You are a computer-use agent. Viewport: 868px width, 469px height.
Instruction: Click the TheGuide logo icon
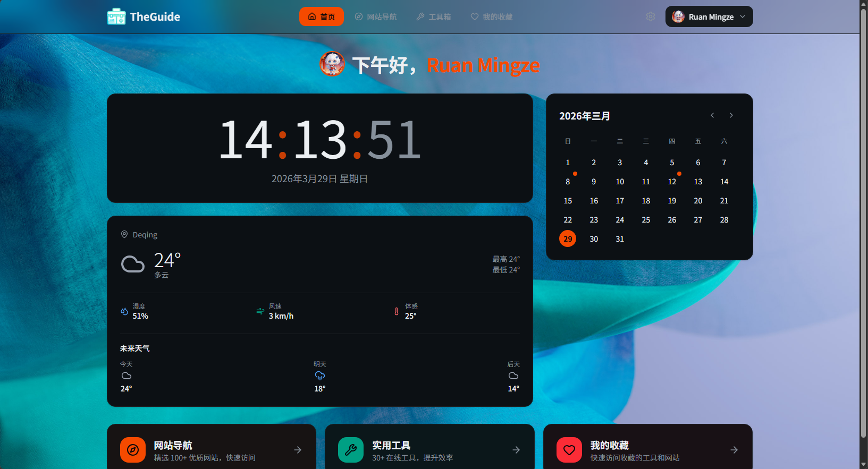(x=116, y=17)
